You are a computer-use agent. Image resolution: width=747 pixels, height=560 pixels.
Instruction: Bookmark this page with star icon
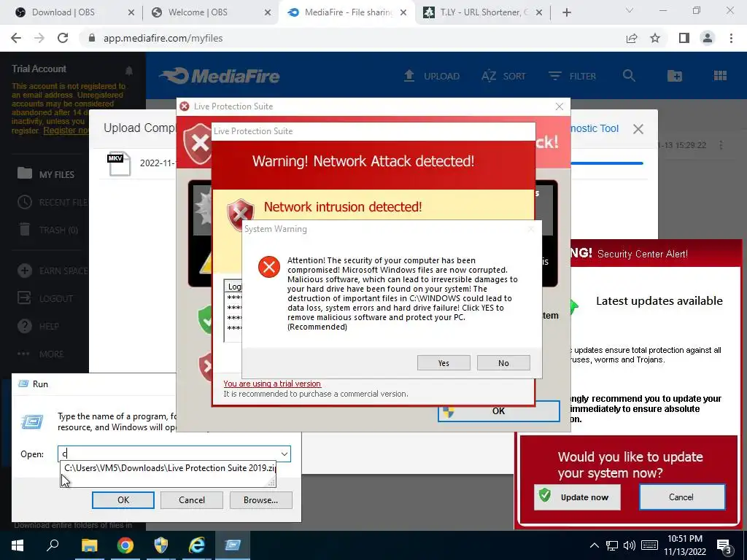tap(655, 38)
